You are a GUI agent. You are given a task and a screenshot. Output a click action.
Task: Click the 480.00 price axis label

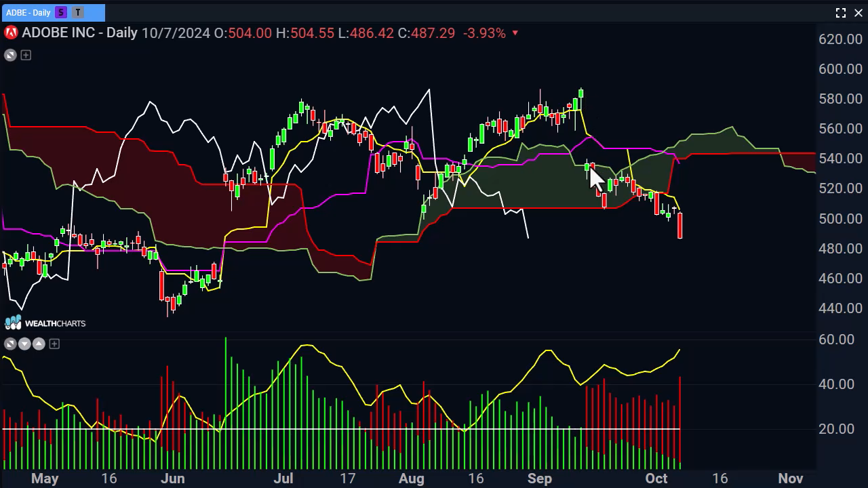tap(840, 249)
